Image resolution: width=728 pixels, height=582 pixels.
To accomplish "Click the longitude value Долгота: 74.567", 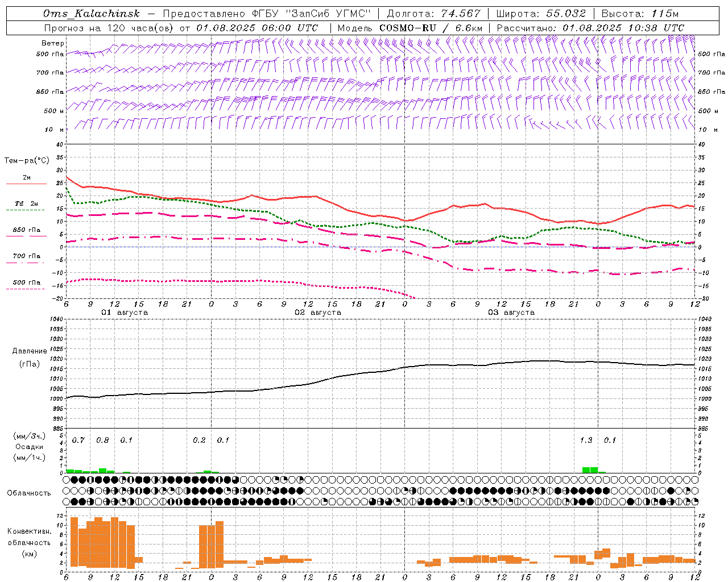I will coord(433,14).
